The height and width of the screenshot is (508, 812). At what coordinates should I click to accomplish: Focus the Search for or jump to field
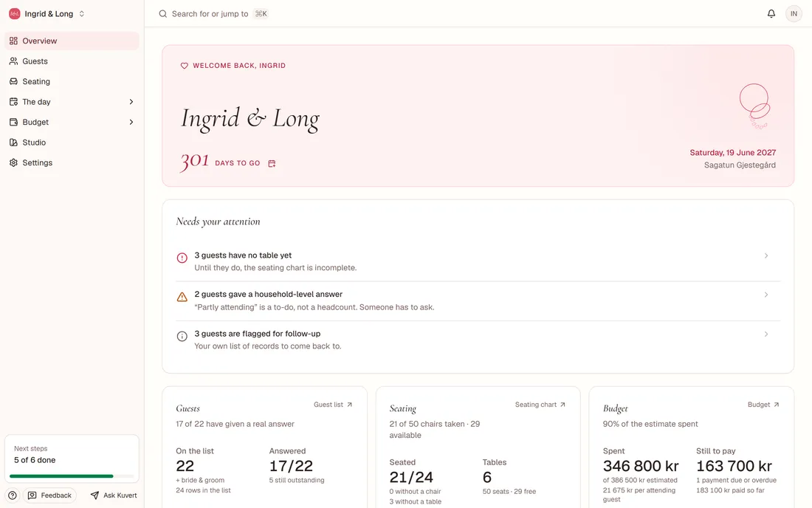213,14
